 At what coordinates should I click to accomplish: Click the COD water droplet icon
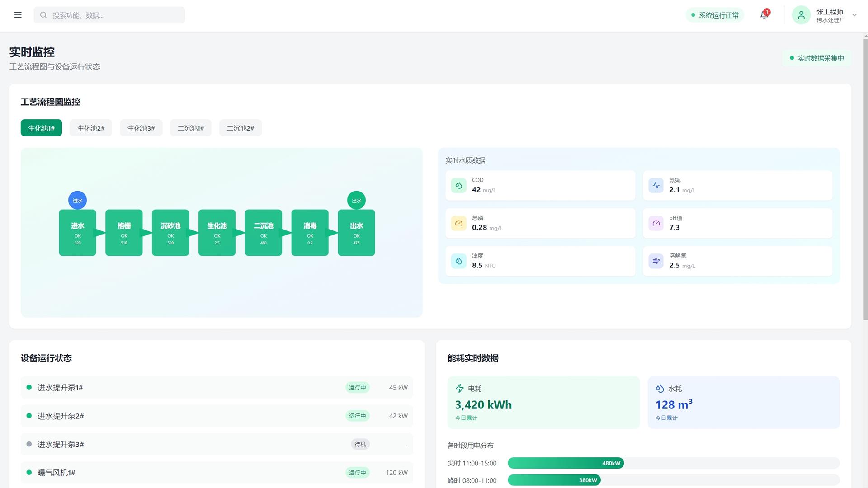pyautogui.click(x=458, y=185)
